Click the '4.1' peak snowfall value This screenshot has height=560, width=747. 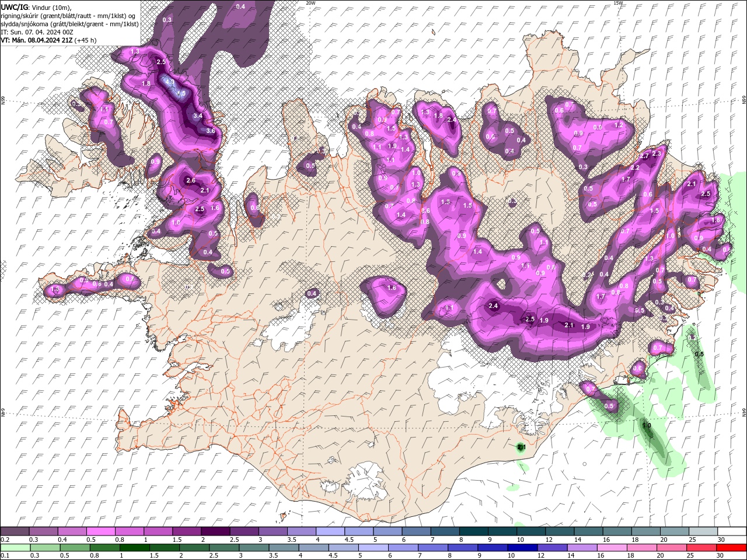170,83
